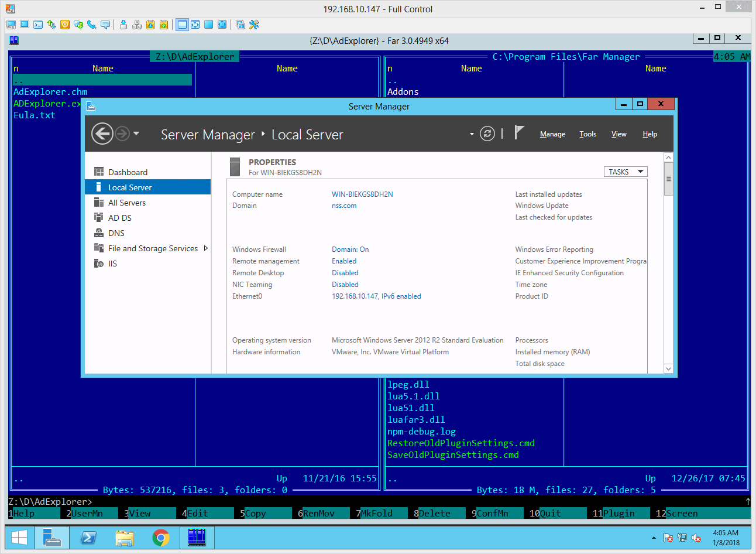Click the scrollbar down arrow in Server Manager
Viewport: 756px width, 554px height.
(x=668, y=368)
